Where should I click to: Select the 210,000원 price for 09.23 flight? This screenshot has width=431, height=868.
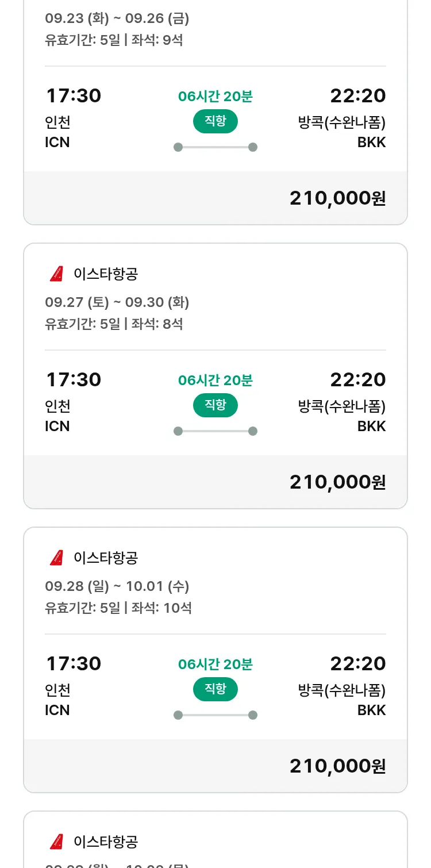(x=337, y=198)
